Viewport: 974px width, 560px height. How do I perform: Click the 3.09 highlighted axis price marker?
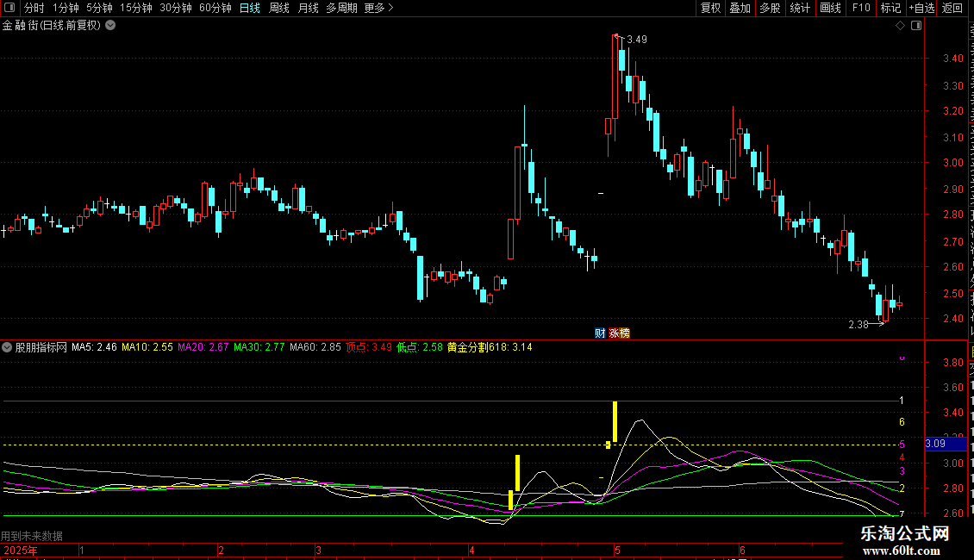[x=946, y=444]
